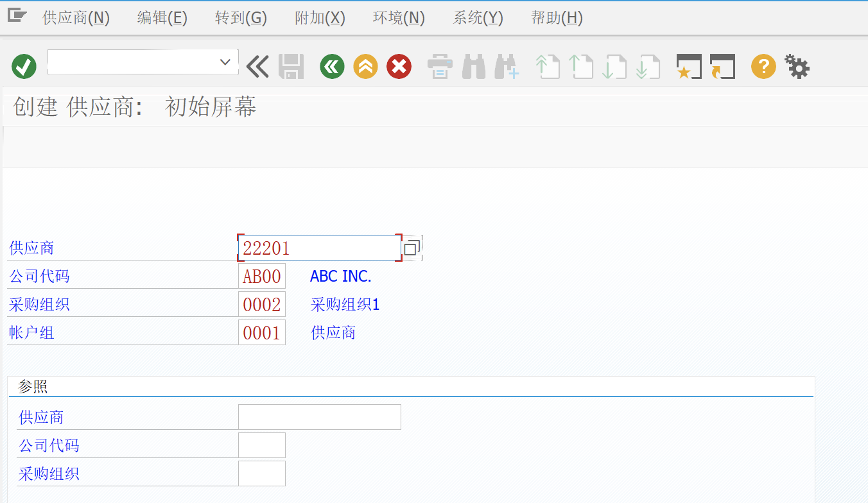Screen dimensions: 868x503
Task: Click the Generate Shortcut icon
Action: pyautogui.click(x=722, y=66)
